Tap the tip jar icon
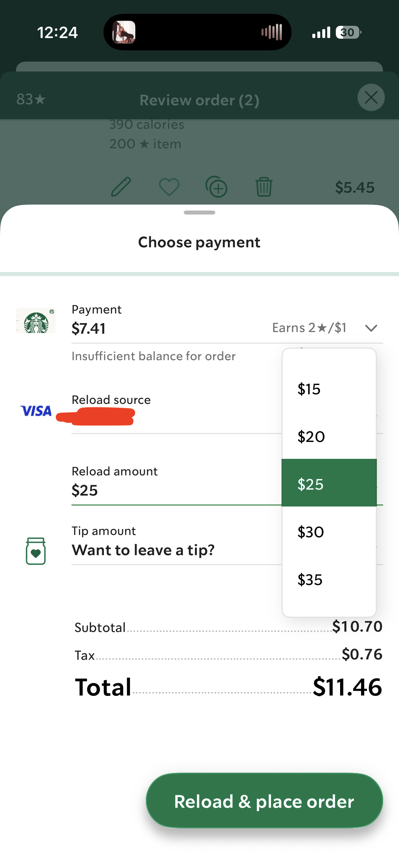The image size is (399, 868). point(36,551)
